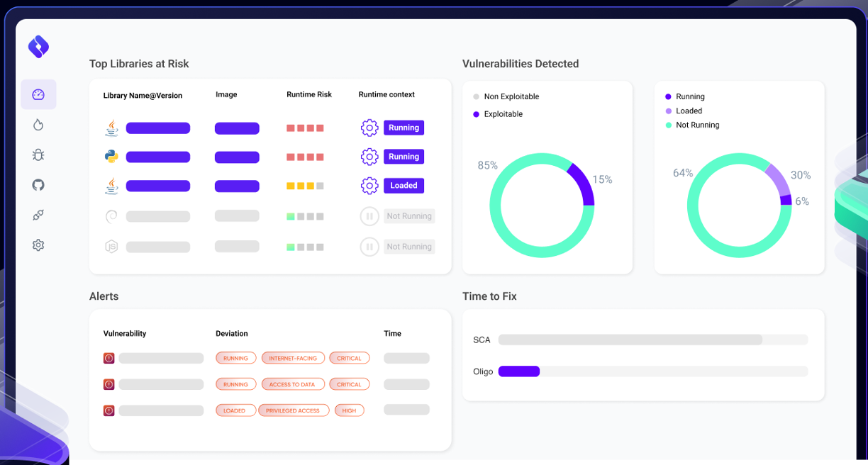Click the INTERNET-FACING deviation tag
The image size is (868, 465).
click(293, 359)
